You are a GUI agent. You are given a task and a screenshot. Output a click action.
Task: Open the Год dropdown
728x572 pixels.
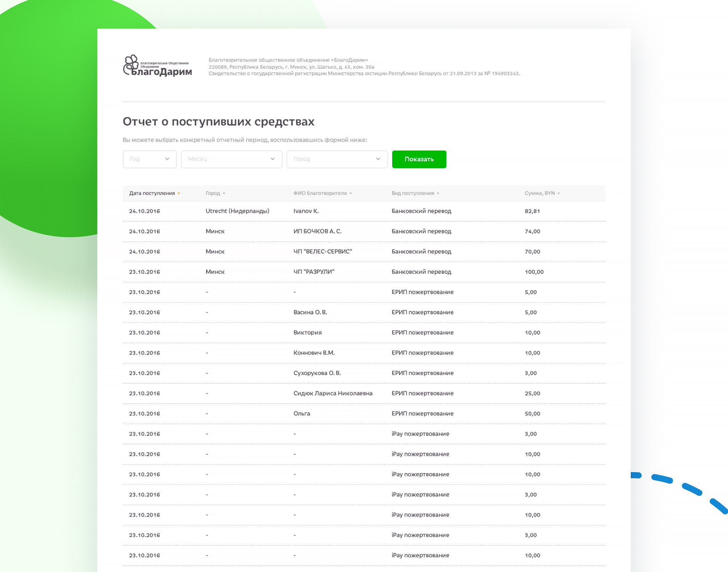click(x=149, y=159)
